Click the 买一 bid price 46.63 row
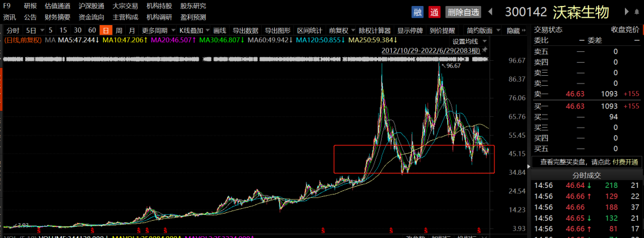The image size is (644, 238). [587, 106]
